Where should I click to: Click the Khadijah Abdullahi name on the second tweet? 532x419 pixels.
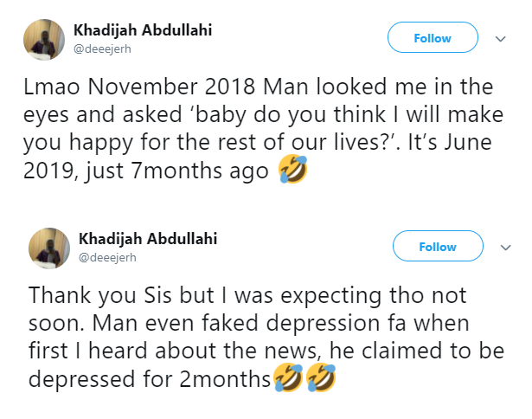coord(148,239)
